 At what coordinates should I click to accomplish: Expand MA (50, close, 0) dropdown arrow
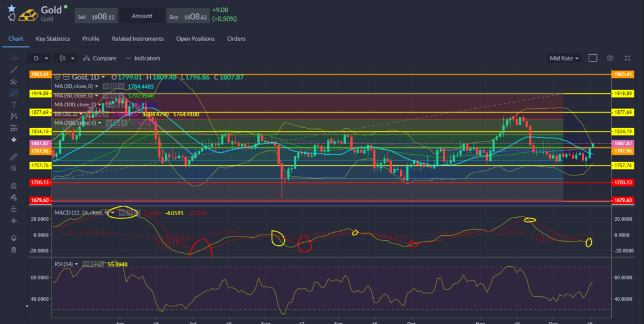[x=96, y=96]
